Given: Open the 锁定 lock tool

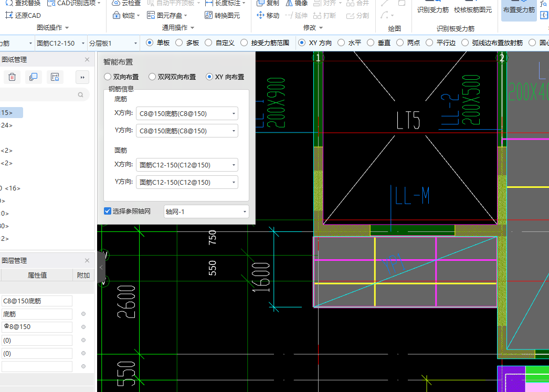Looking at the screenshot, I should pyautogui.click(x=126, y=15).
